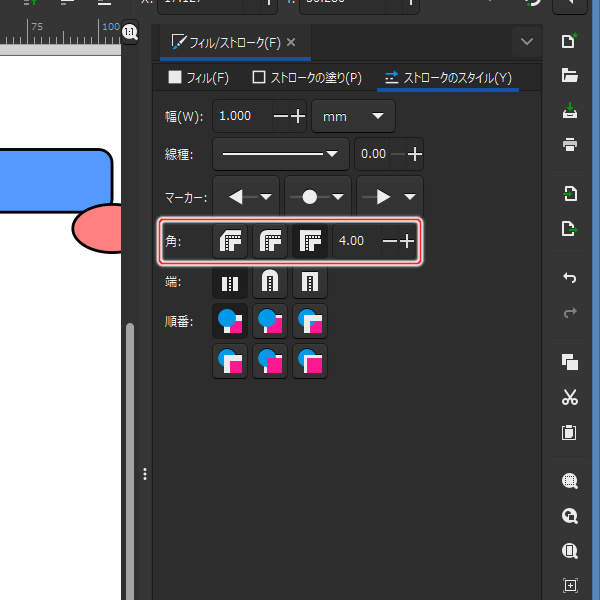The width and height of the screenshot is (600, 600).
Task: Select the blue rounded rectangle on canvas
Action: pos(56,180)
